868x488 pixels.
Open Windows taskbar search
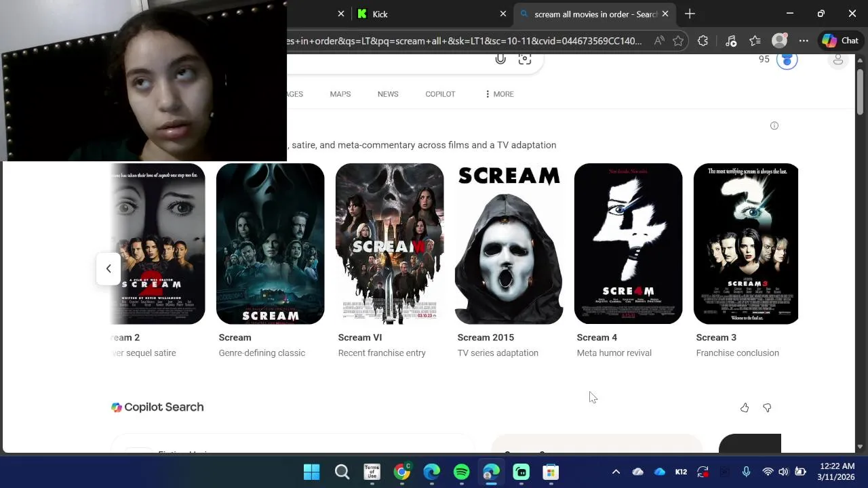click(342, 472)
